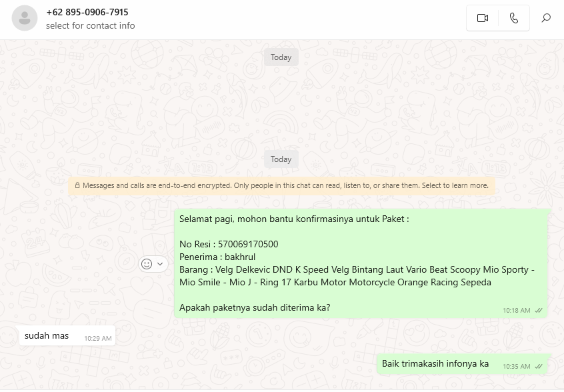Screen dimensions: 564x392
Task: Expand message options chevron next to emoji
Action: (161, 264)
